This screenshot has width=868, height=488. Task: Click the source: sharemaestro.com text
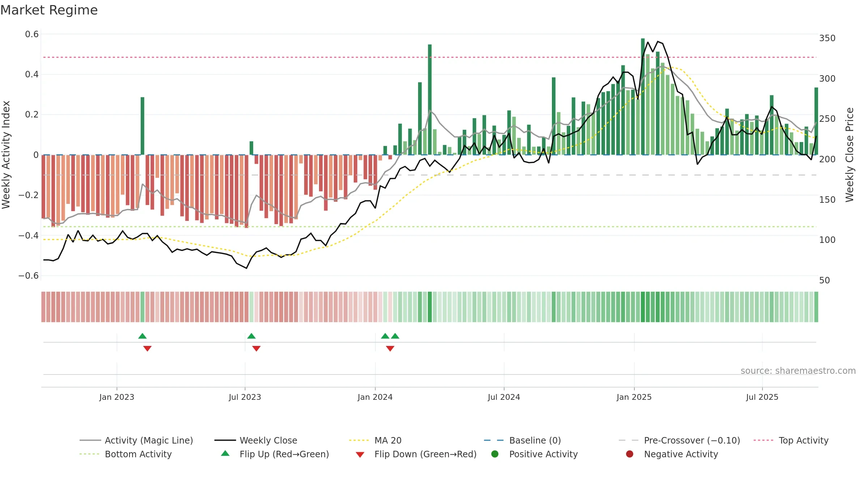(798, 371)
